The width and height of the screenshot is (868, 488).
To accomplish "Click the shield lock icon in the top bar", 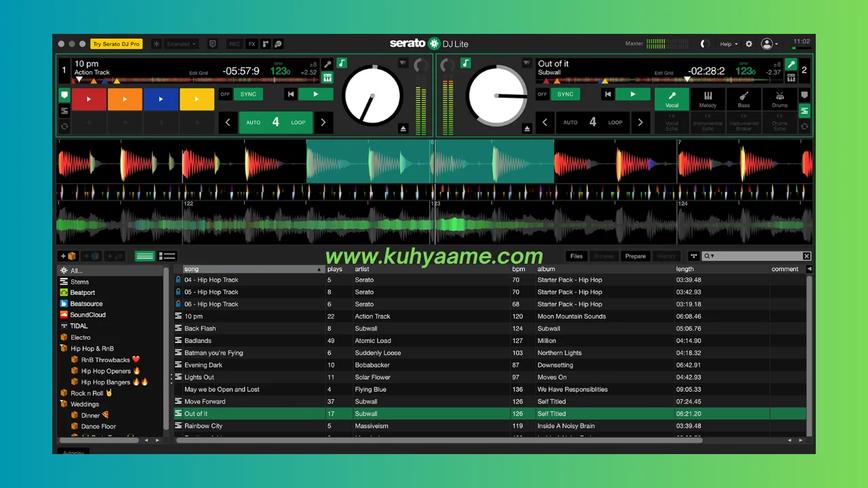I will click(212, 44).
